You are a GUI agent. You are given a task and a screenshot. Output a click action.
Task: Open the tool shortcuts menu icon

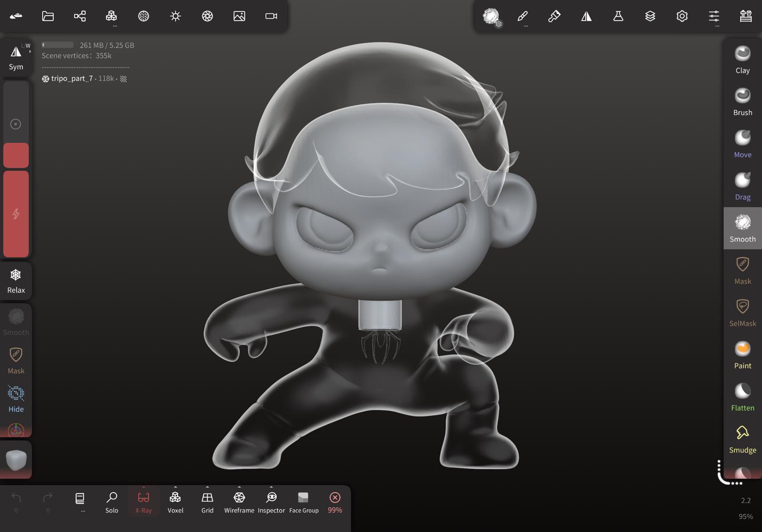click(746, 16)
